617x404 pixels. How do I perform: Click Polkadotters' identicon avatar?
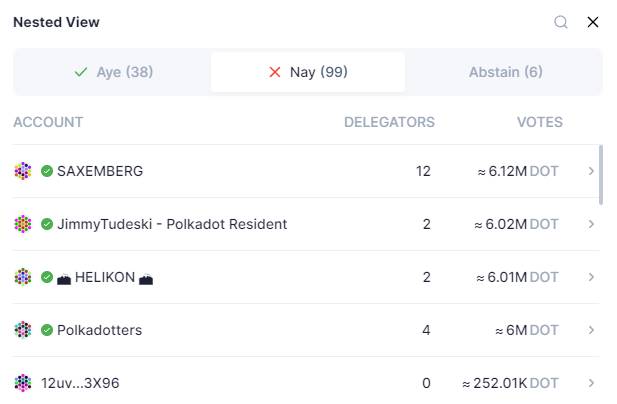tap(23, 330)
